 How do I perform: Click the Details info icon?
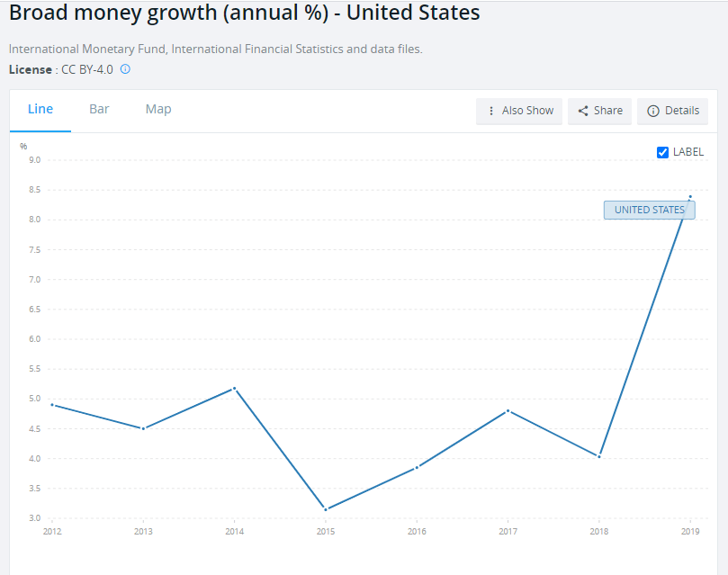(x=653, y=111)
